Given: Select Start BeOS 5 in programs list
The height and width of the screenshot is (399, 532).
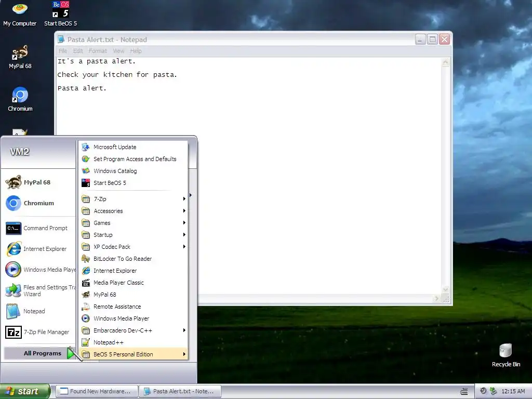Looking at the screenshot, I should [134, 183].
